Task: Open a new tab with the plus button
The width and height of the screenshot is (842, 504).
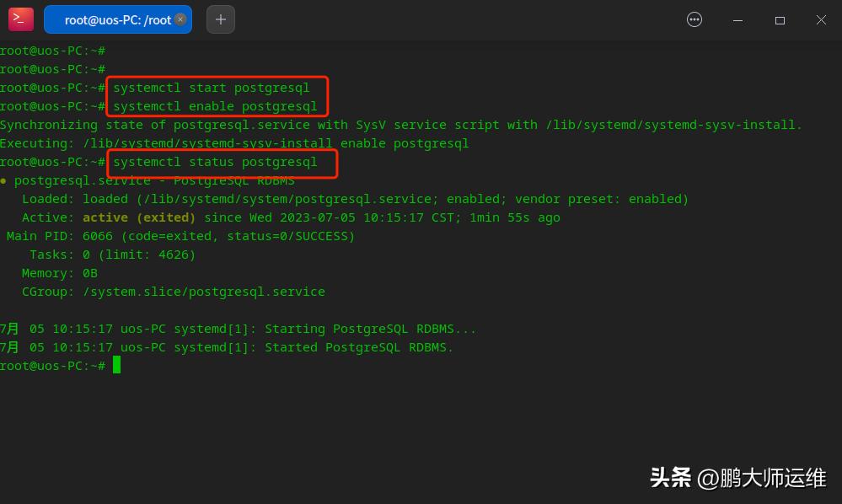Action: coord(220,19)
